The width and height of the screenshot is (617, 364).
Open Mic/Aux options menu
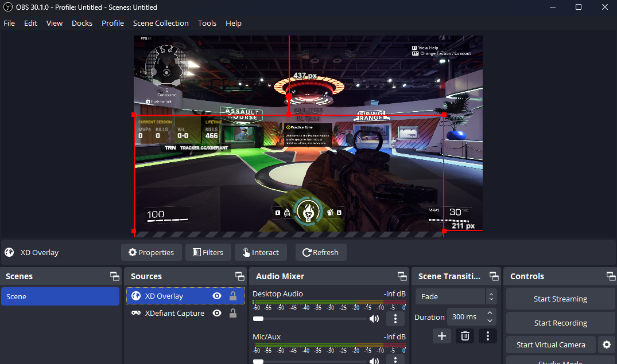pos(395,359)
